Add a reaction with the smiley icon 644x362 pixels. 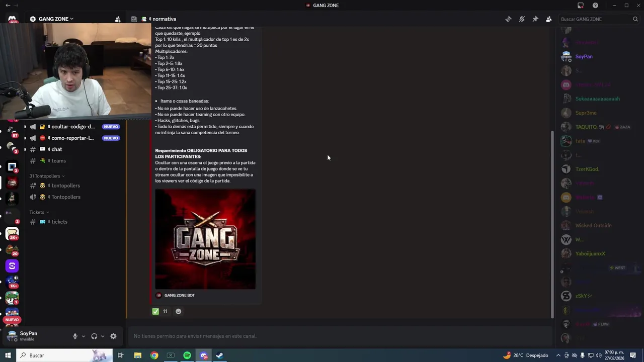click(x=178, y=311)
